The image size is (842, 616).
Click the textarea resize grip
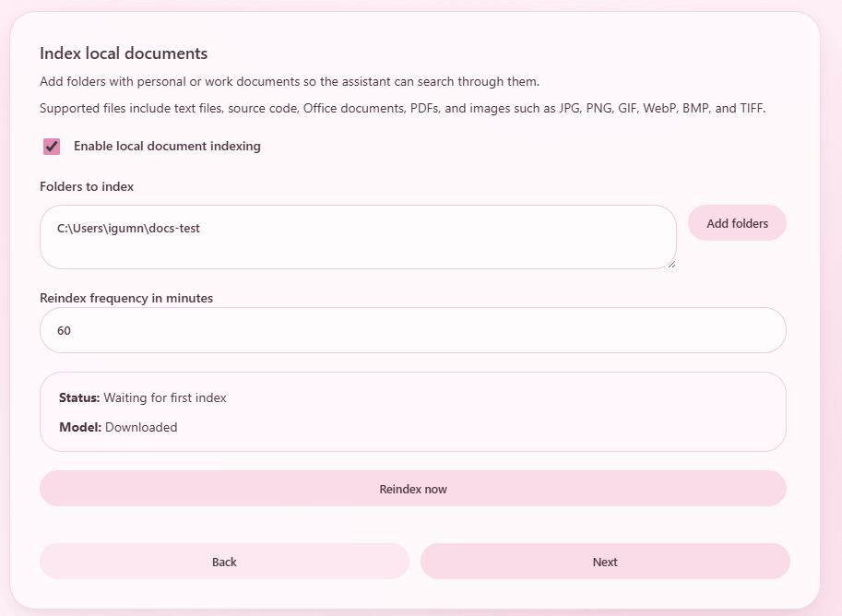[x=672, y=265]
